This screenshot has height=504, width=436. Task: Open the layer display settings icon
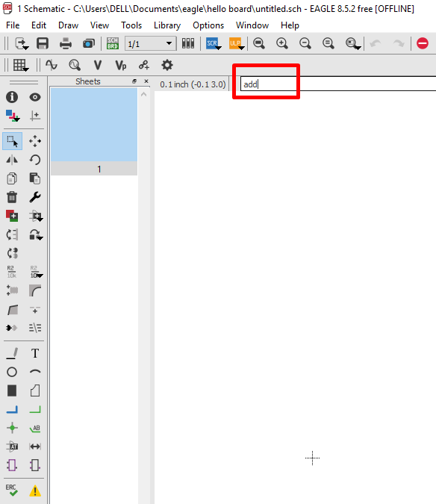pyautogui.click(x=13, y=116)
